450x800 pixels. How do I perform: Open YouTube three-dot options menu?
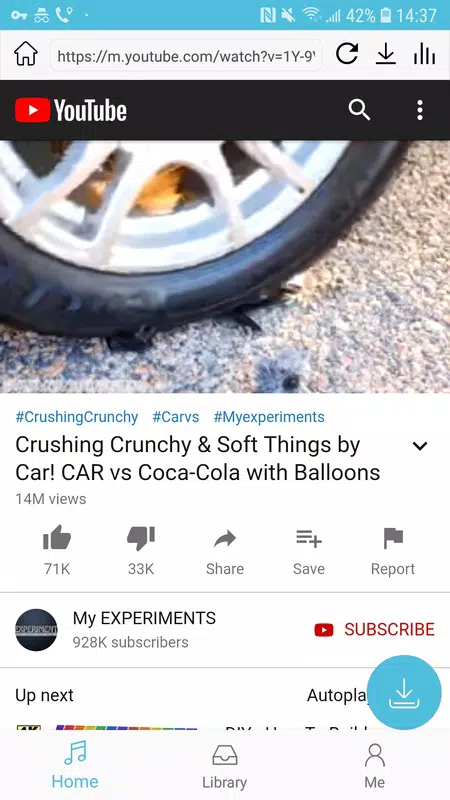(419, 110)
